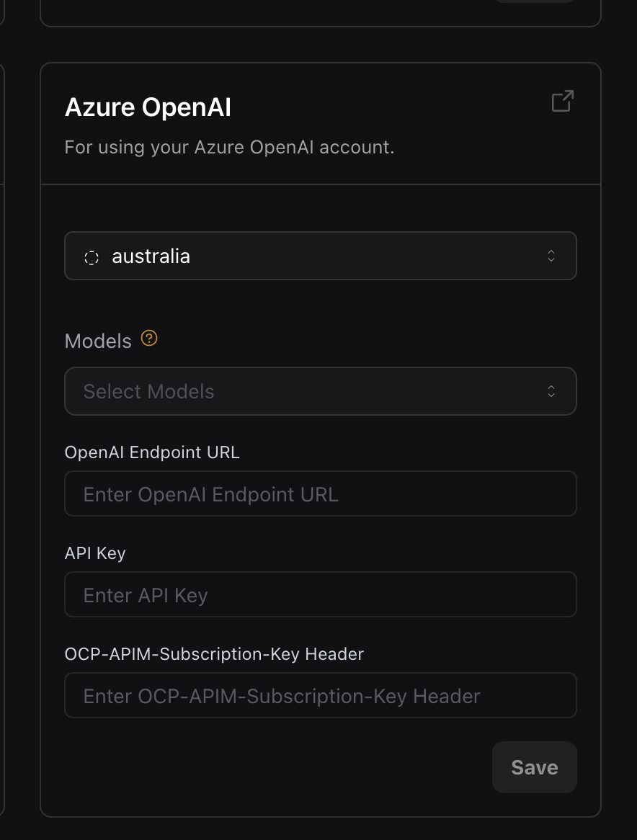Click the Azure OpenAI card heading
Viewport: 637px width, 840px height.
tap(148, 107)
